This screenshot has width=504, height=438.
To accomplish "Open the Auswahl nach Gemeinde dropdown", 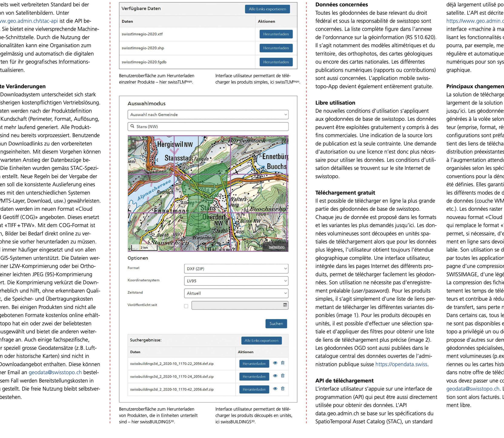I will click(208, 115).
